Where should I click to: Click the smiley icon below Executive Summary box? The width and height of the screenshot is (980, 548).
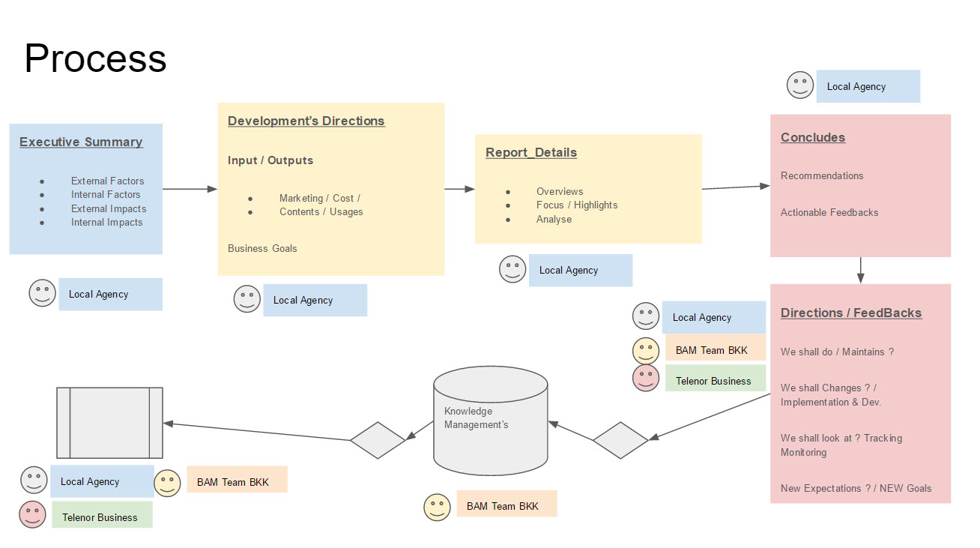[43, 293]
